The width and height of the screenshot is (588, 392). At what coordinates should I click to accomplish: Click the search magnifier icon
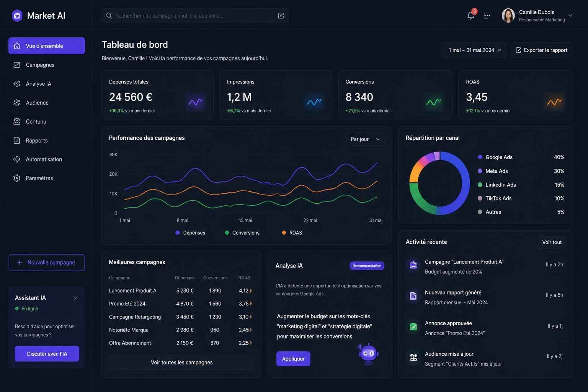[x=109, y=16]
